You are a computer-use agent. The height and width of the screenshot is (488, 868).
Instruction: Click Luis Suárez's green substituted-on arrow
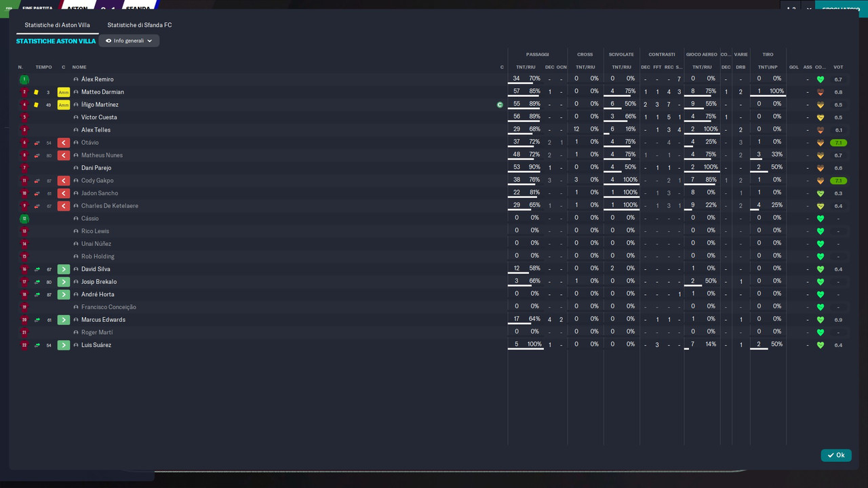tap(64, 345)
